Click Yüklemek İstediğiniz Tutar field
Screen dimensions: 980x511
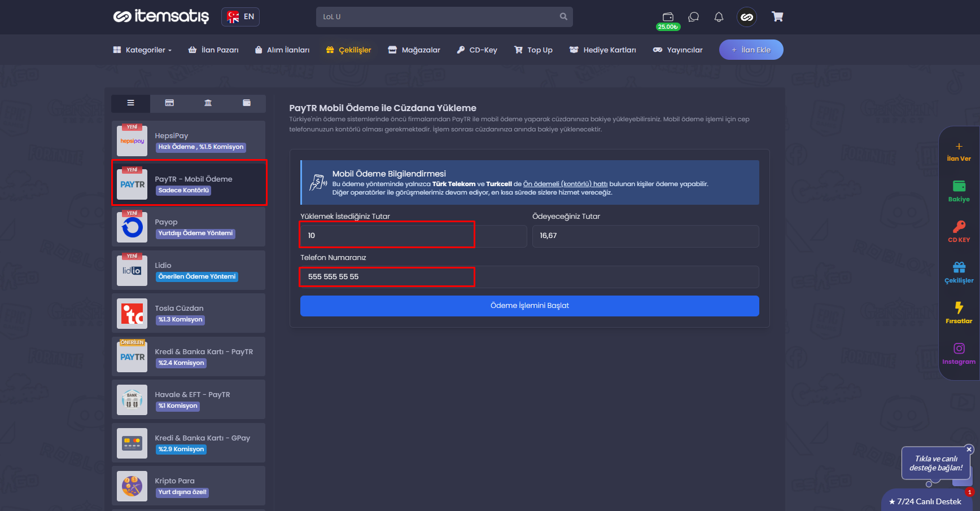pyautogui.click(x=413, y=236)
